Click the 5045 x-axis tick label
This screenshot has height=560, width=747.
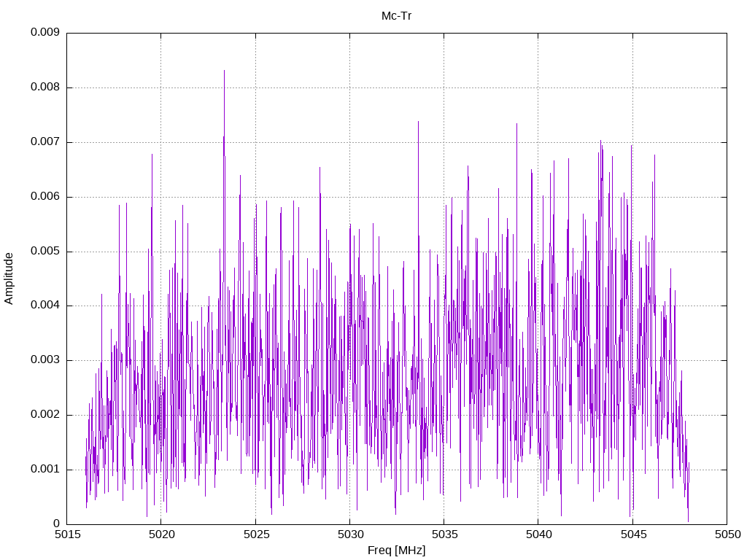point(633,534)
